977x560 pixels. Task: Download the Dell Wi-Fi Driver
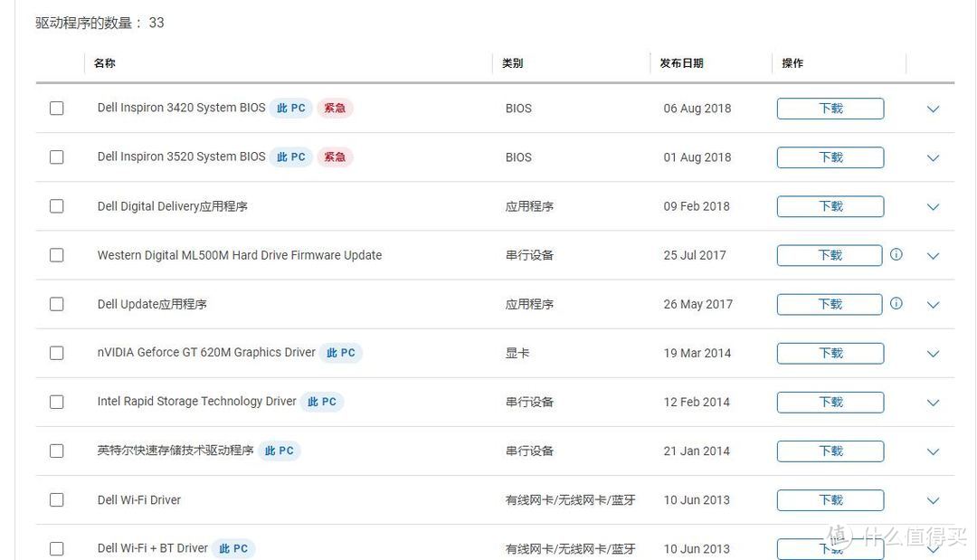[x=830, y=500]
